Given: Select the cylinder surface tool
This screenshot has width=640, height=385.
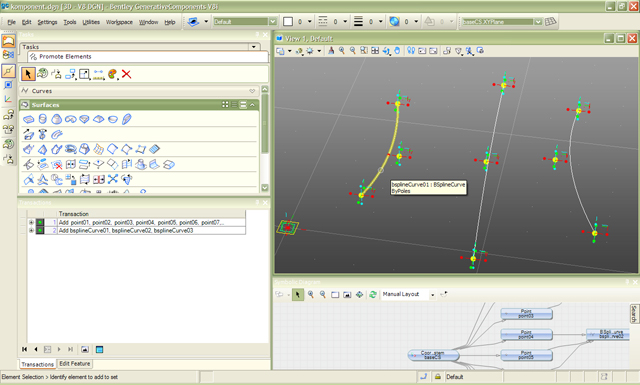Looking at the screenshot, I should coord(42,119).
